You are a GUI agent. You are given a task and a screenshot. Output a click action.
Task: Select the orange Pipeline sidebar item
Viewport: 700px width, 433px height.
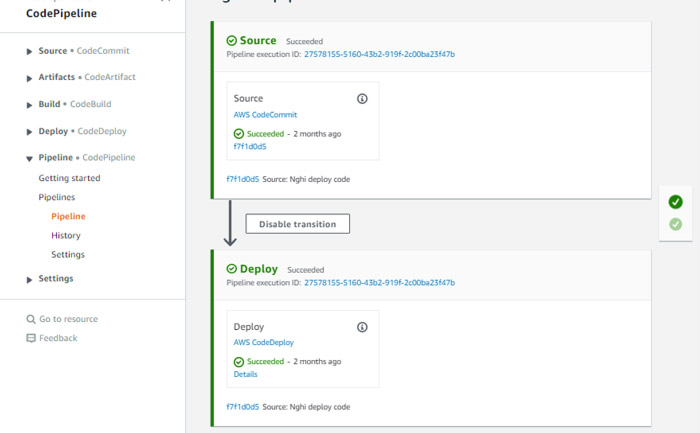(68, 216)
